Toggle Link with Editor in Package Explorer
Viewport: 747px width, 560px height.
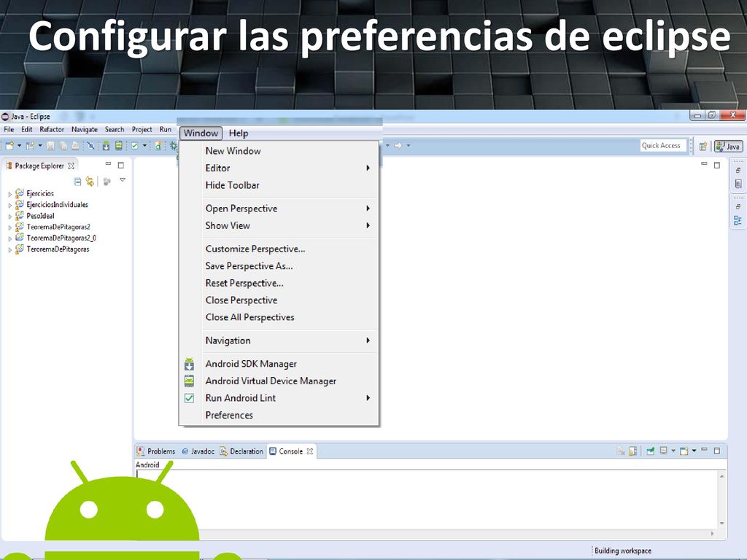(90, 181)
